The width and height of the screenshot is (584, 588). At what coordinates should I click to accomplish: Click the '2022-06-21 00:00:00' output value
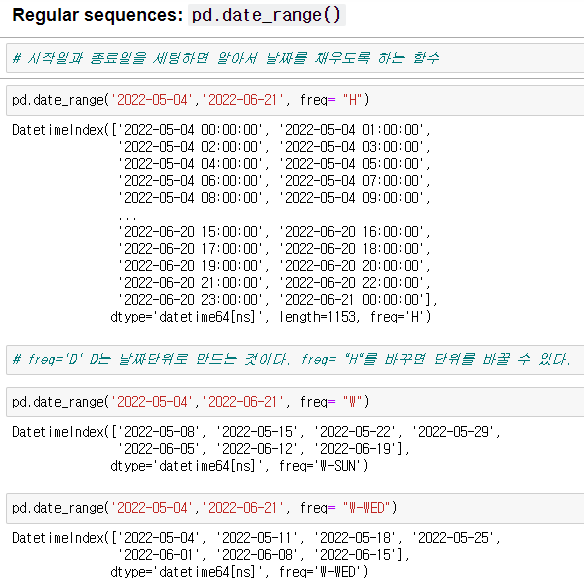pos(352,300)
